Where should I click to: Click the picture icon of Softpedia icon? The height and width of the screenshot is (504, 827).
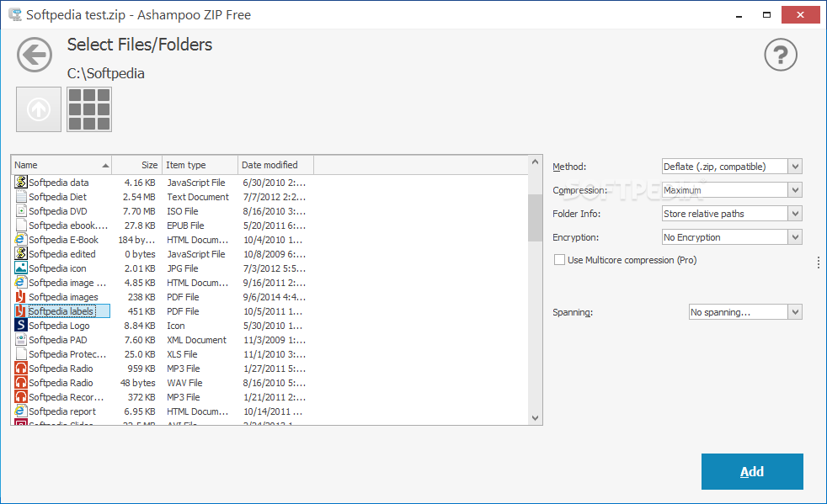tap(20, 268)
